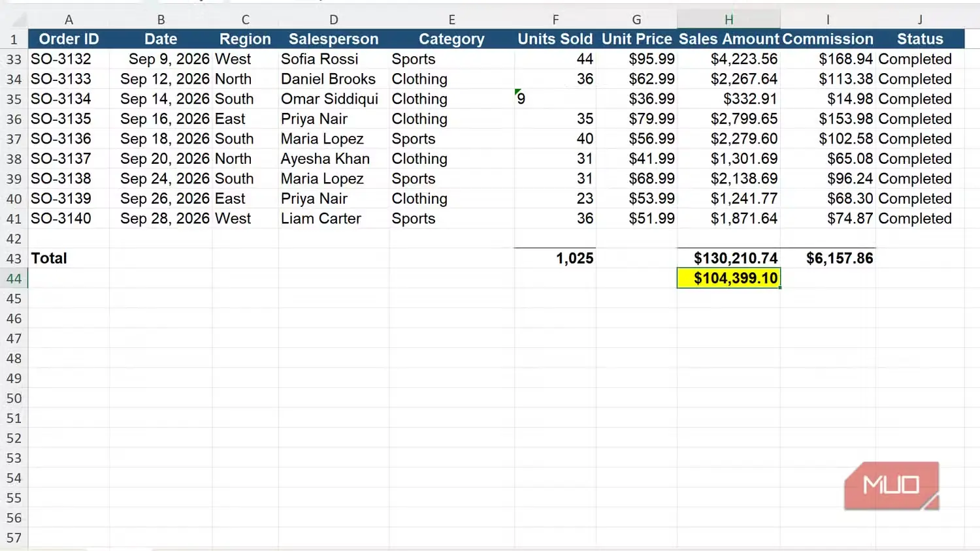This screenshot has height=551, width=980.
Task: Select column D header
Action: [x=334, y=20]
